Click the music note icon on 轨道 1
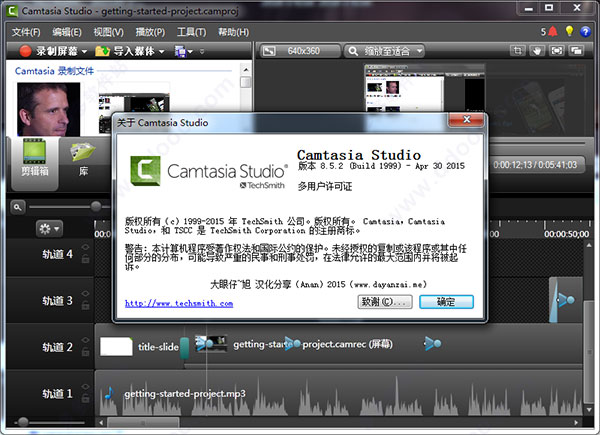Viewport: 600px width, 435px height. [109, 393]
